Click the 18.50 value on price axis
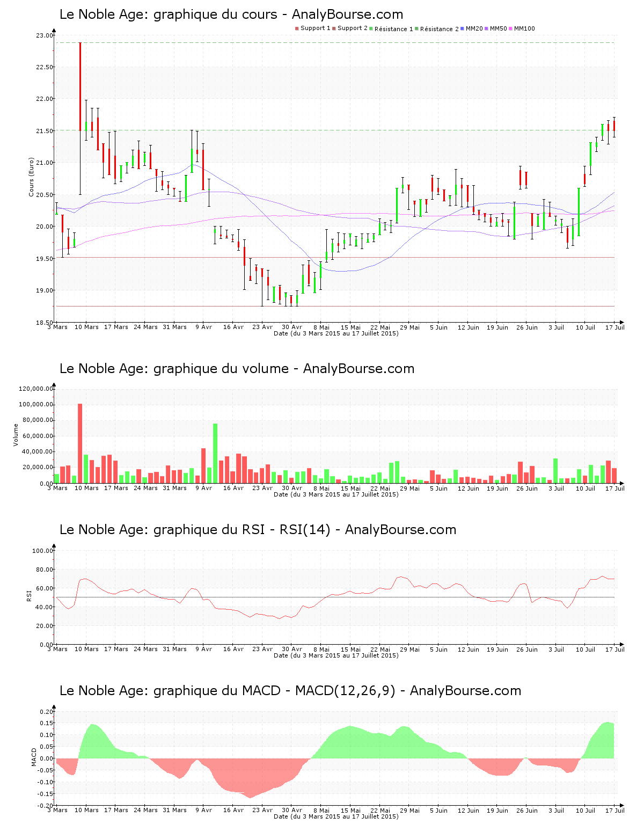Image resolution: width=644 pixels, height=832 pixels. (45, 323)
